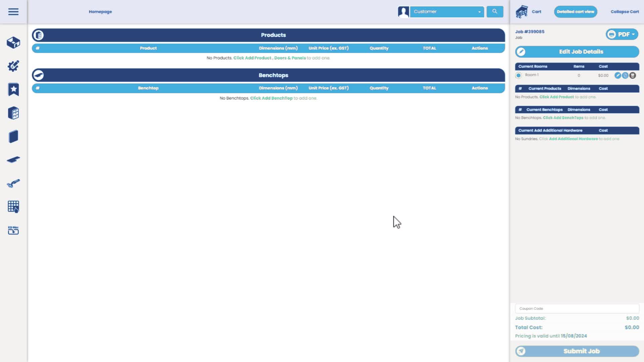Open the Customer dropdown

(x=447, y=12)
